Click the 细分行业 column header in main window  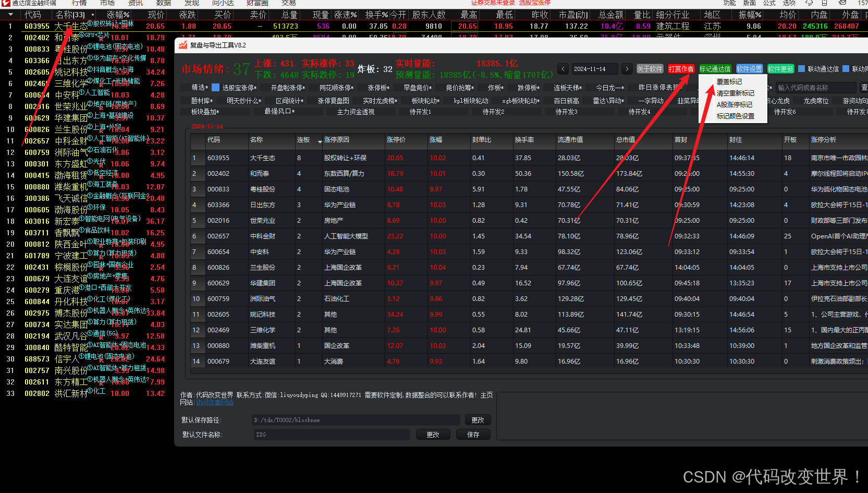(x=673, y=15)
